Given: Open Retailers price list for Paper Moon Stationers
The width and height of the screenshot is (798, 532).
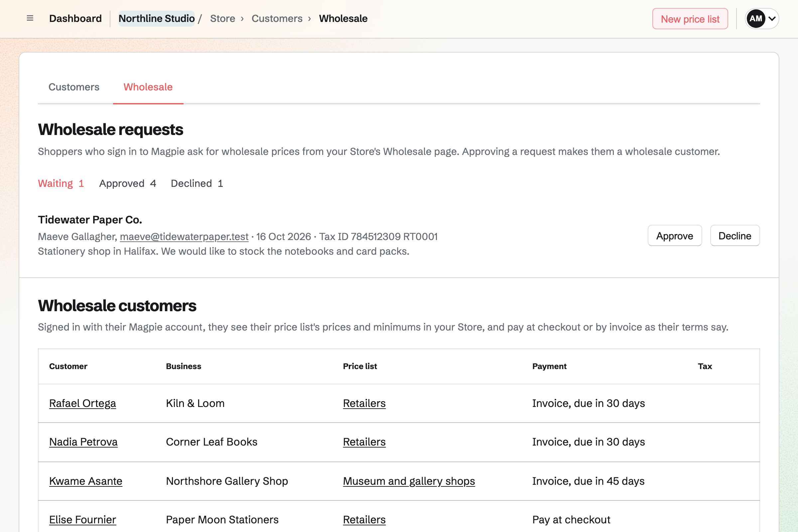Looking at the screenshot, I should point(364,520).
